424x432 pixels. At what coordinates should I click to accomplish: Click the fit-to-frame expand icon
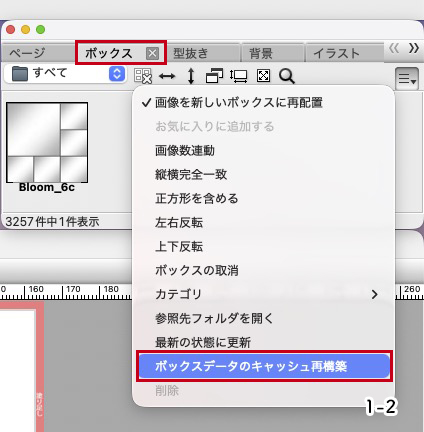pyautogui.click(x=263, y=76)
